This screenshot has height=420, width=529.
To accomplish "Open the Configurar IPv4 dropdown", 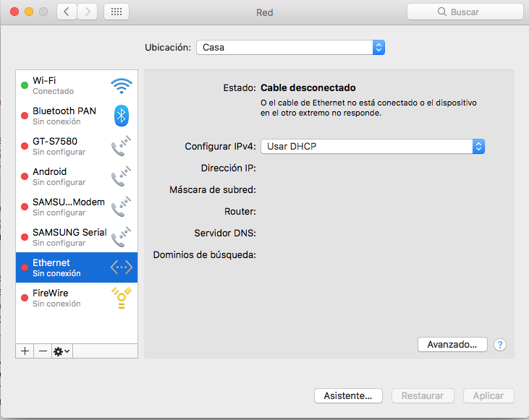I will [x=372, y=146].
